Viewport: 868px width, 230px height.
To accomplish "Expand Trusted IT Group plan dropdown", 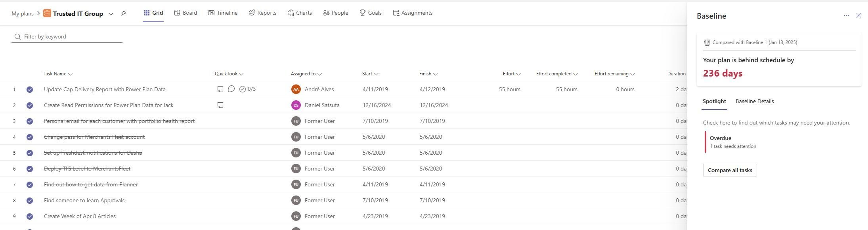I will (x=111, y=14).
